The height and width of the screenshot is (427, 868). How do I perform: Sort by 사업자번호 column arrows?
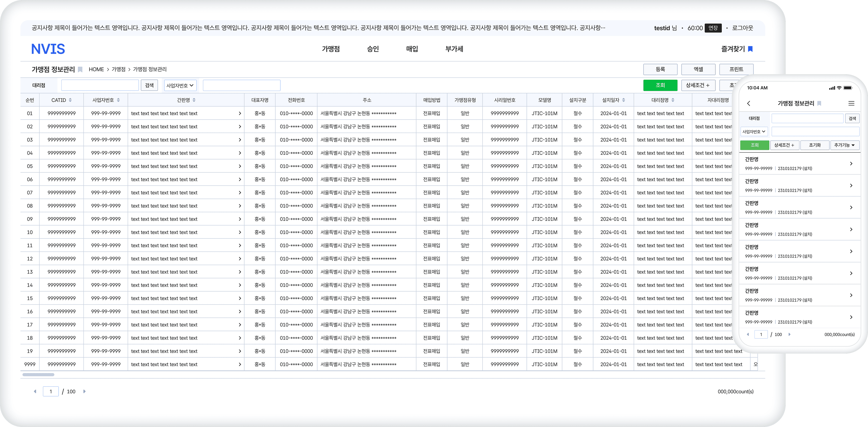coord(118,100)
